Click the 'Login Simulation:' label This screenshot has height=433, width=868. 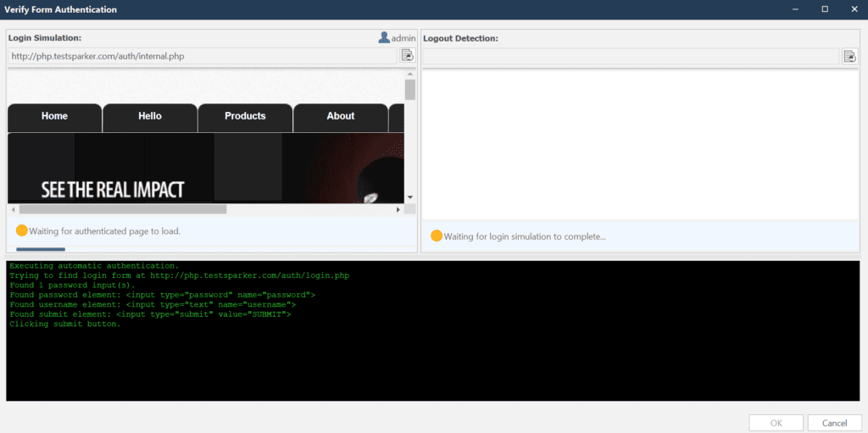click(45, 37)
